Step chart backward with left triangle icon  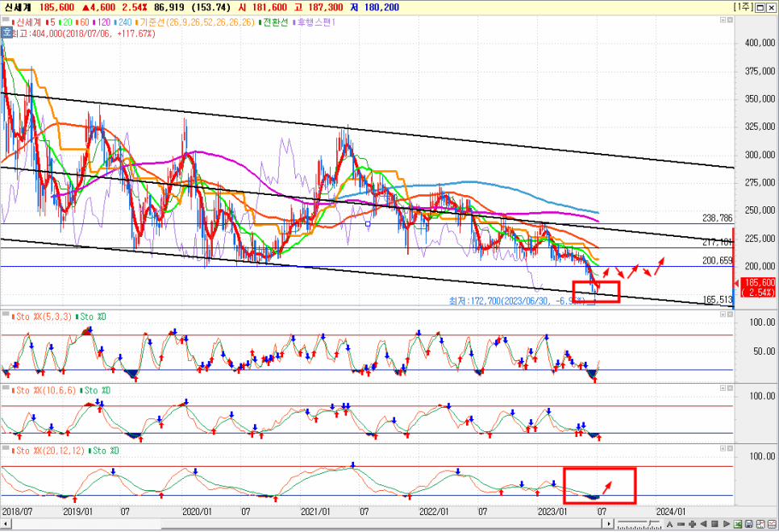click(x=703, y=524)
